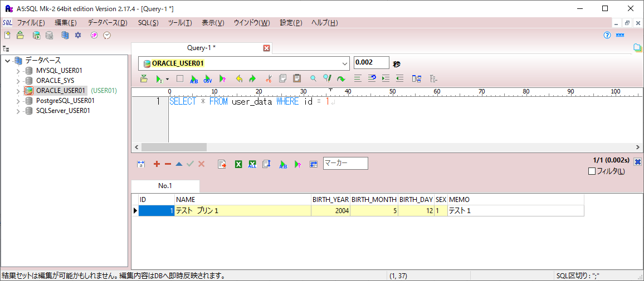Click the magnifier search icon in SQL toolbar
This screenshot has height=281, width=644.
pos(313,79)
